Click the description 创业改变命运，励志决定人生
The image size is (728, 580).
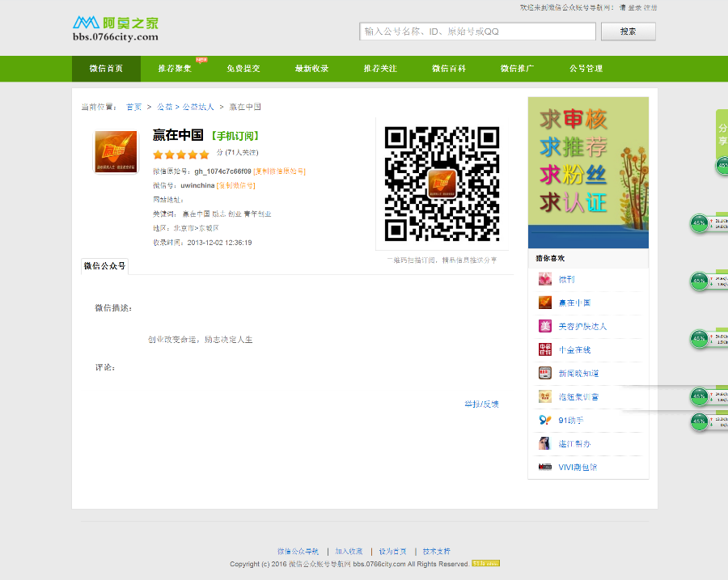point(200,340)
